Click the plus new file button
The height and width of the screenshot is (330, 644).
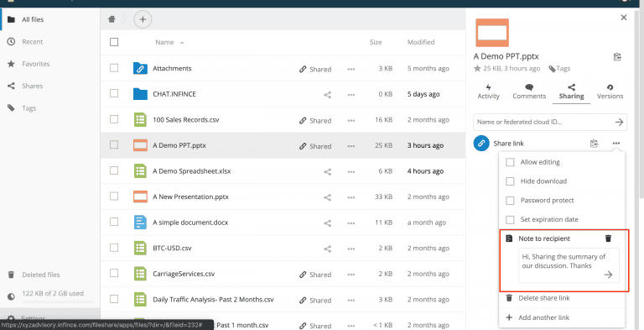coord(143,19)
